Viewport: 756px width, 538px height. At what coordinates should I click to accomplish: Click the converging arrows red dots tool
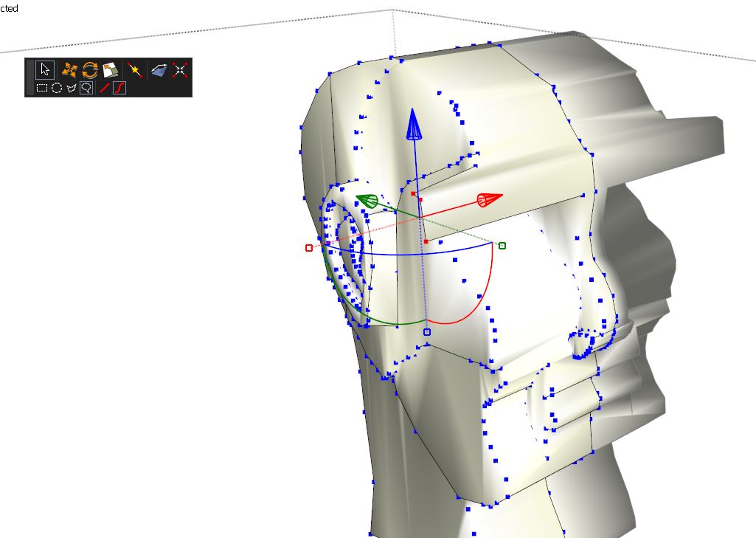[x=180, y=70]
